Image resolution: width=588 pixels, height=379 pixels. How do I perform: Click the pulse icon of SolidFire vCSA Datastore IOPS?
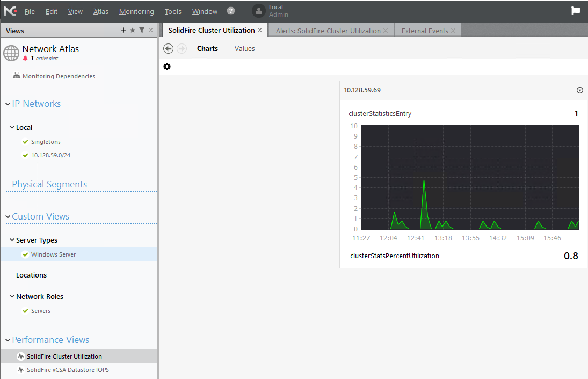pos(21,370)
